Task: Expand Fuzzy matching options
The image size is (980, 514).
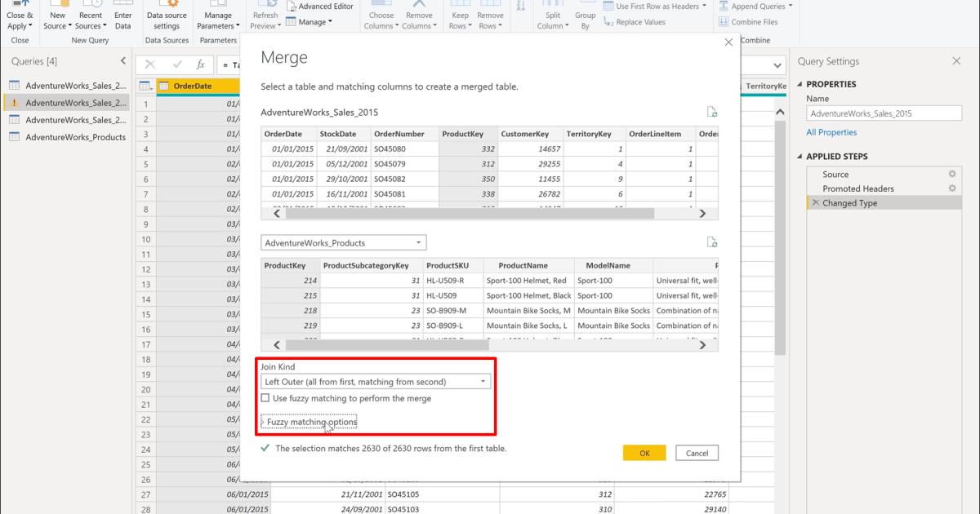Action: (x=308, y=421)
